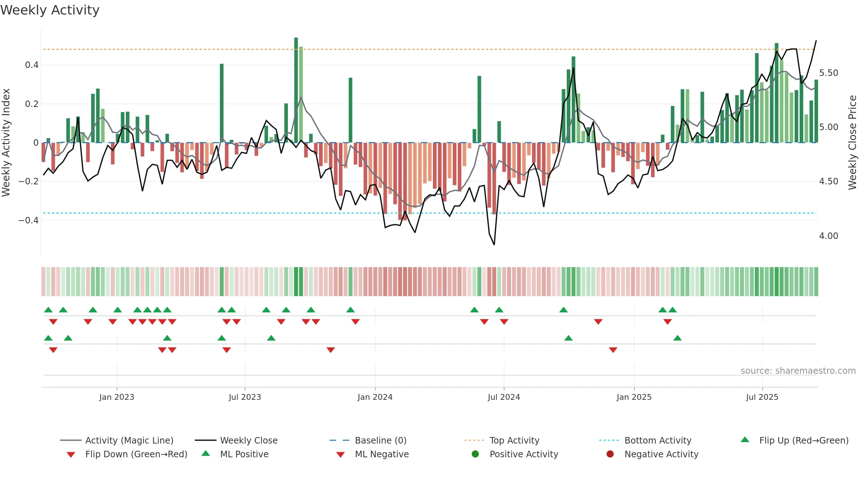This screenshot has height=488, width=868.
Task: Click the source: sharemaestro.com text
Action: (798, 371)
